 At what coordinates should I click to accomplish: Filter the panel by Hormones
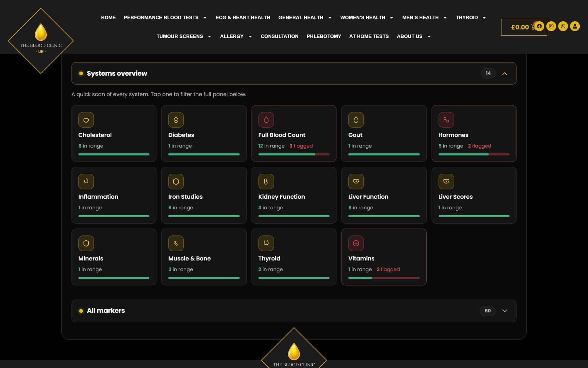474,133
